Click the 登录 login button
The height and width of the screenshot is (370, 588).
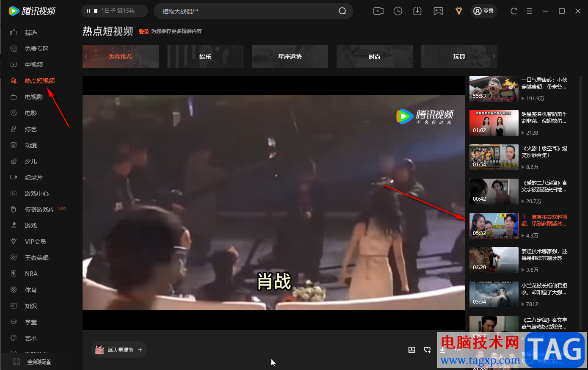pyautogui.click(x=484, y=11)
